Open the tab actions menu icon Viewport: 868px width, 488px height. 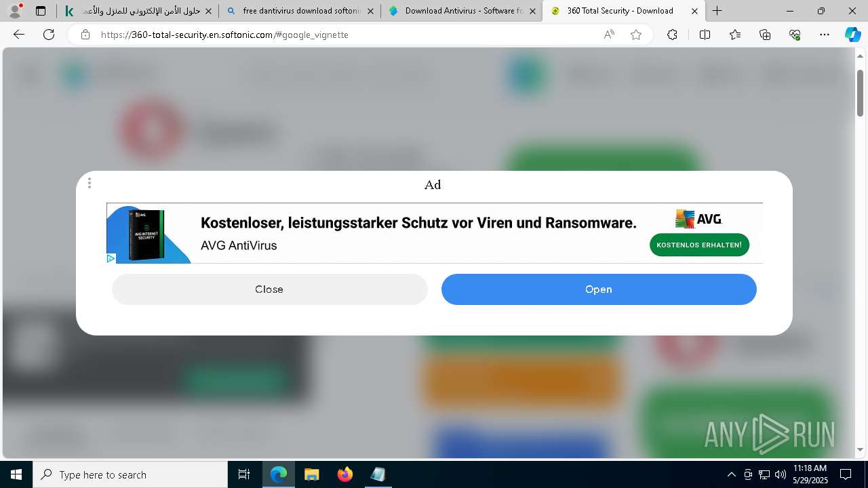[x=41, y=11]
